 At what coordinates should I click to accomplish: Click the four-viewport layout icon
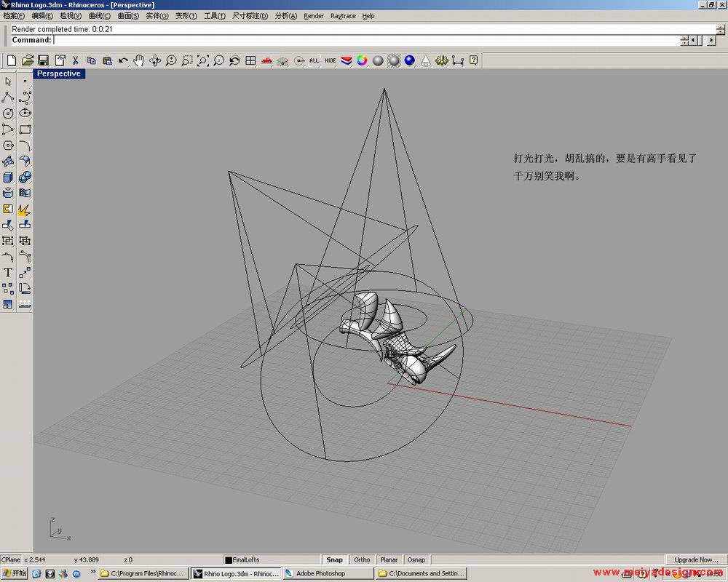click(x=250, y=60)
